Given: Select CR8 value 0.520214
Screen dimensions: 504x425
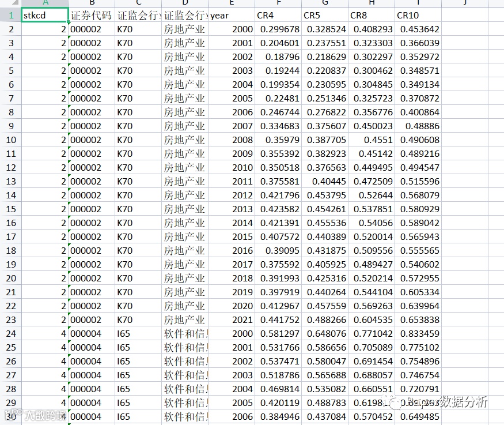Looking at the screenshot, I should tap(372, 278).
